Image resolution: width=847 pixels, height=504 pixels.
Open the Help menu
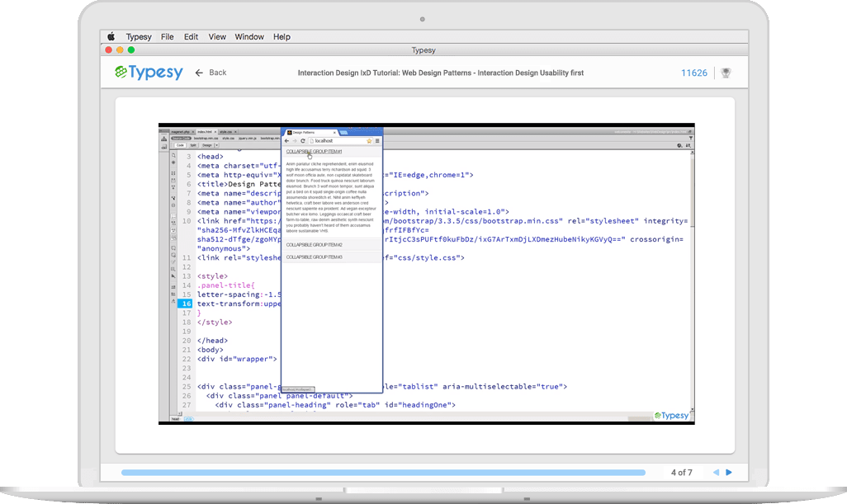[x=282, y=36]
